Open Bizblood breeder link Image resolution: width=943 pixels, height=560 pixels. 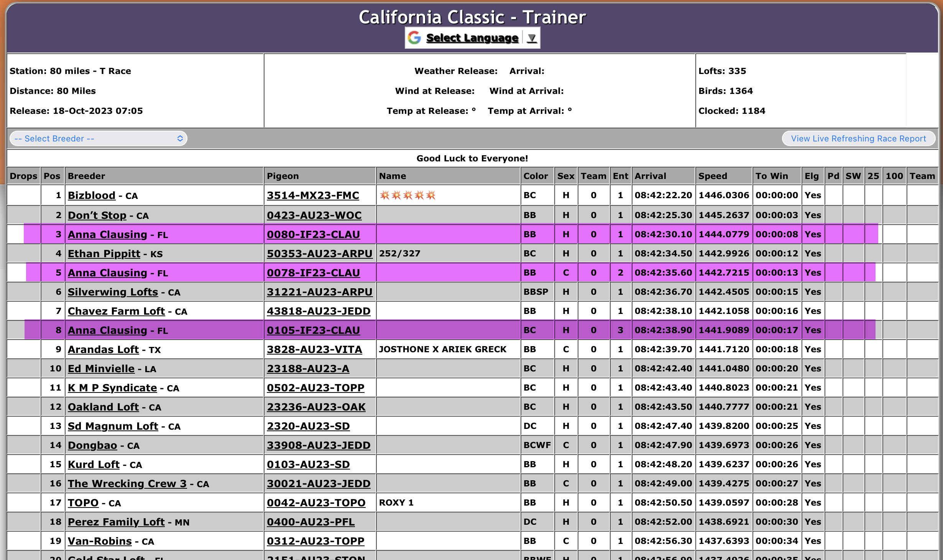point(91,195)
